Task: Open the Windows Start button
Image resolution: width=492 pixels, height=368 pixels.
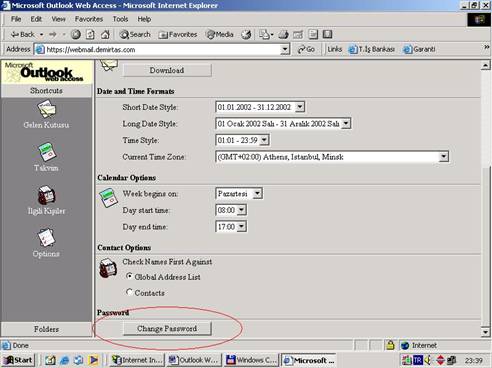Action: point(18,360)
